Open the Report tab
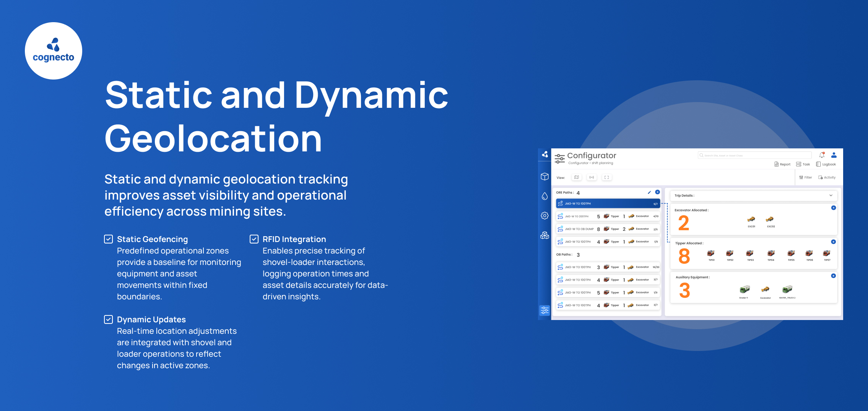The width and height of the screenshot is (868, 411). pyautogui.click(x=782, y=164)
